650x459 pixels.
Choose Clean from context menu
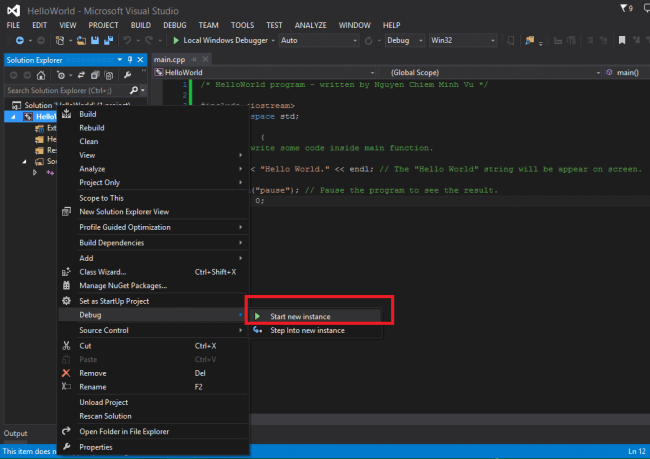coord(153,141)
